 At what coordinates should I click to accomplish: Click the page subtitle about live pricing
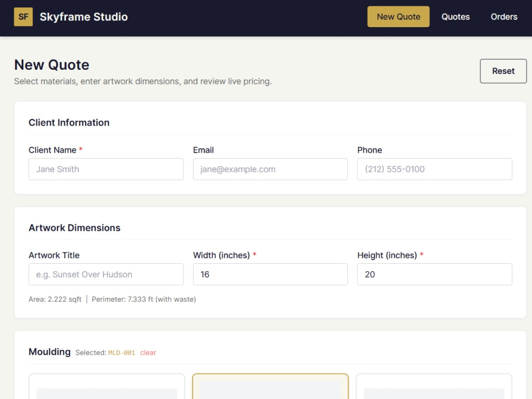[x=143, y=81]
